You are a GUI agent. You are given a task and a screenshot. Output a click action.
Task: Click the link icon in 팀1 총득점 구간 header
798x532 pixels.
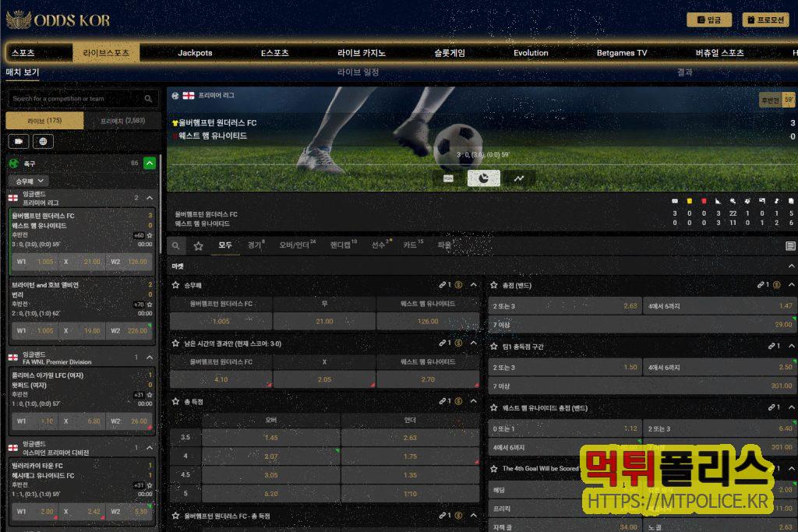[x=772, y=346]
